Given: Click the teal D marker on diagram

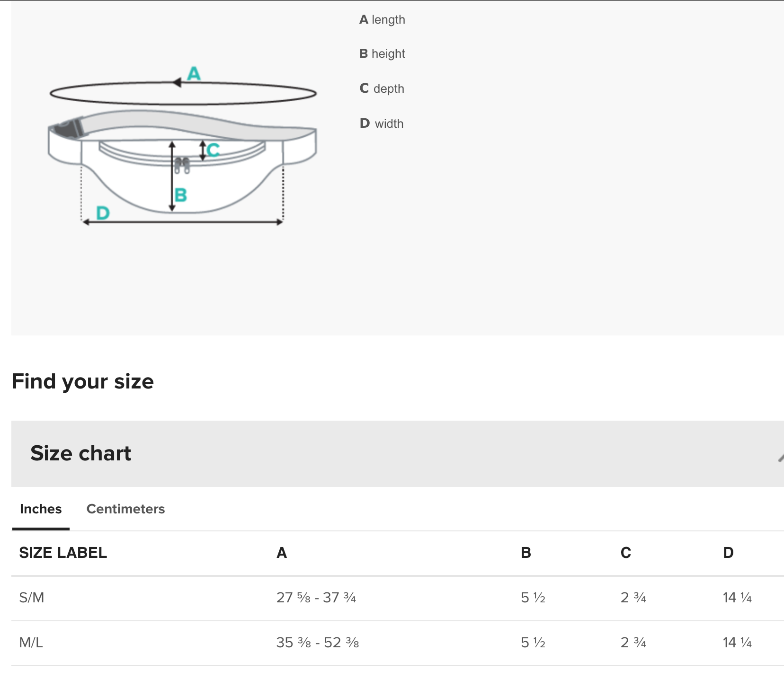Looking at the screenshot, I should [x=103, y=213].
